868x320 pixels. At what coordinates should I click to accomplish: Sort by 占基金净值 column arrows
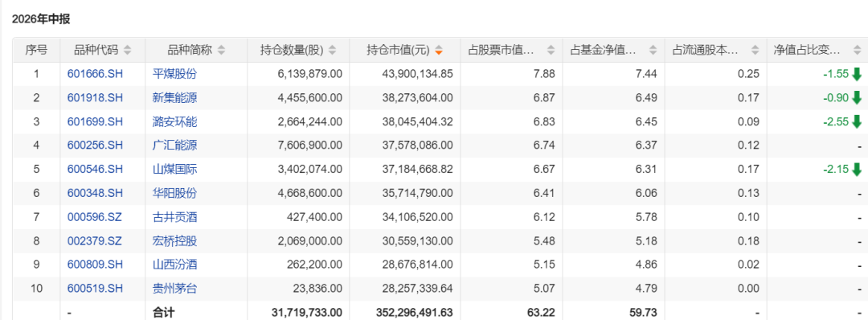(653, 51)
